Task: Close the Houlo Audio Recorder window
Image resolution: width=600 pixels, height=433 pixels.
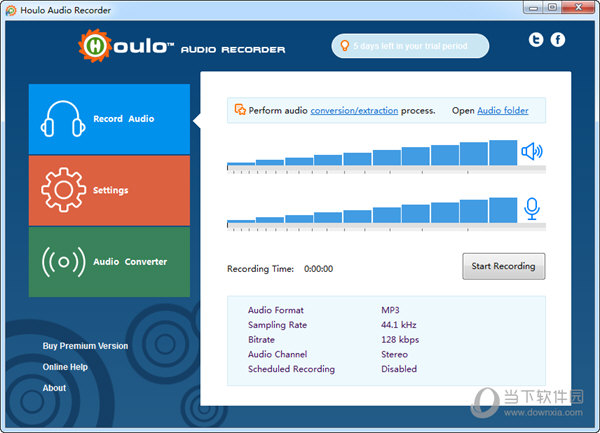Action: click(x=579, y=8)
